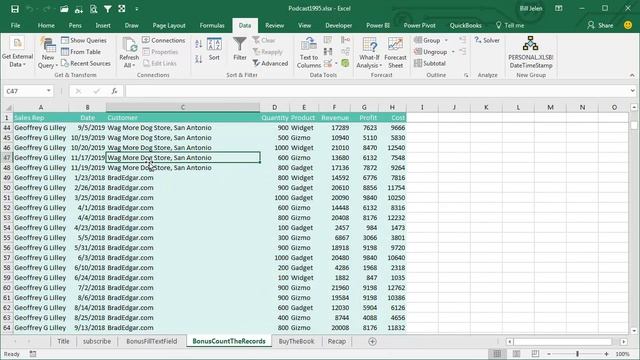Click the Solver button

click(x=487, y=40)
